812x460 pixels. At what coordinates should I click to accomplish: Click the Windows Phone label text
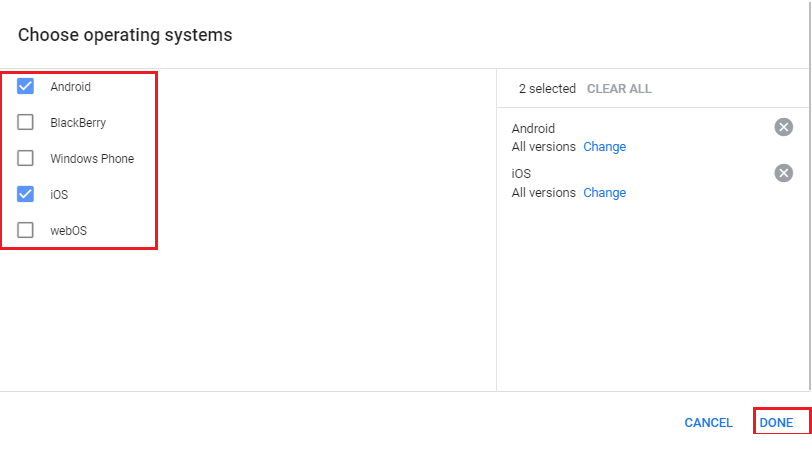92,159
